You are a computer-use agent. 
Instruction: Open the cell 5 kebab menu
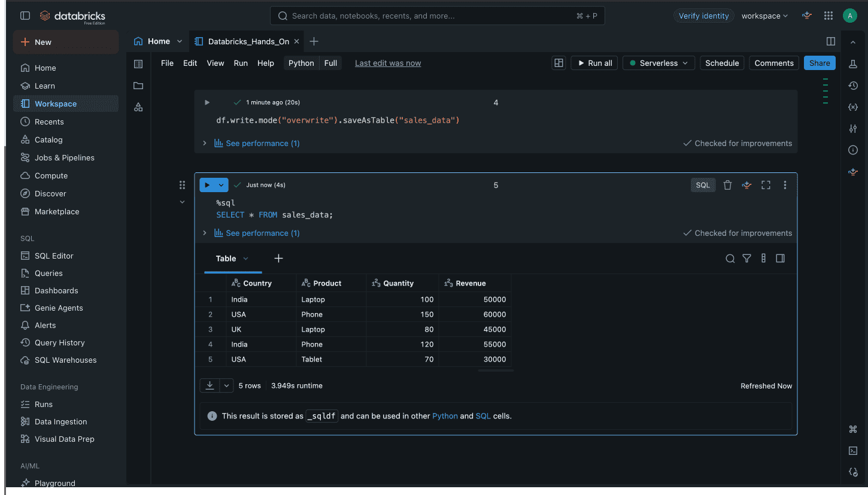point(785,186)
